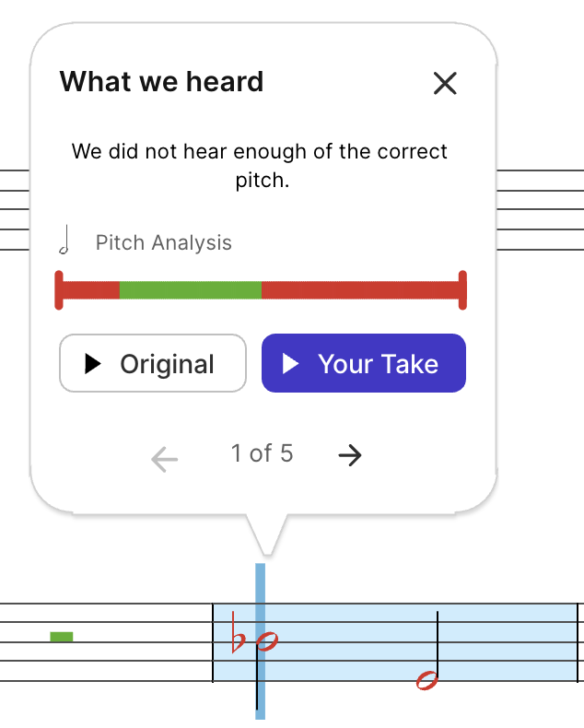Go to the next feedback item arrow
Viewport: 584px width, 728px height.
(350, 455)
